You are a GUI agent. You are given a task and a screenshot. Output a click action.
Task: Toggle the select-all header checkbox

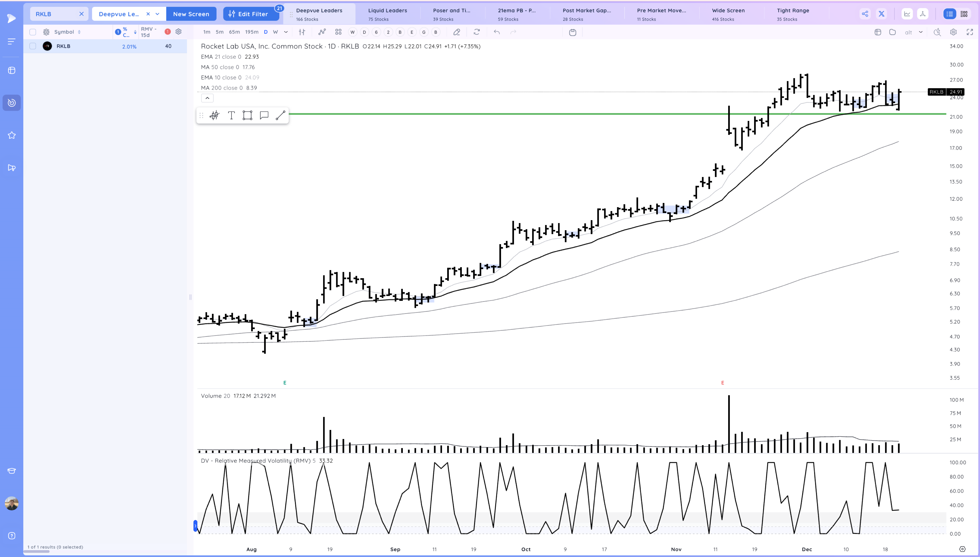click(x=33, y=32)
